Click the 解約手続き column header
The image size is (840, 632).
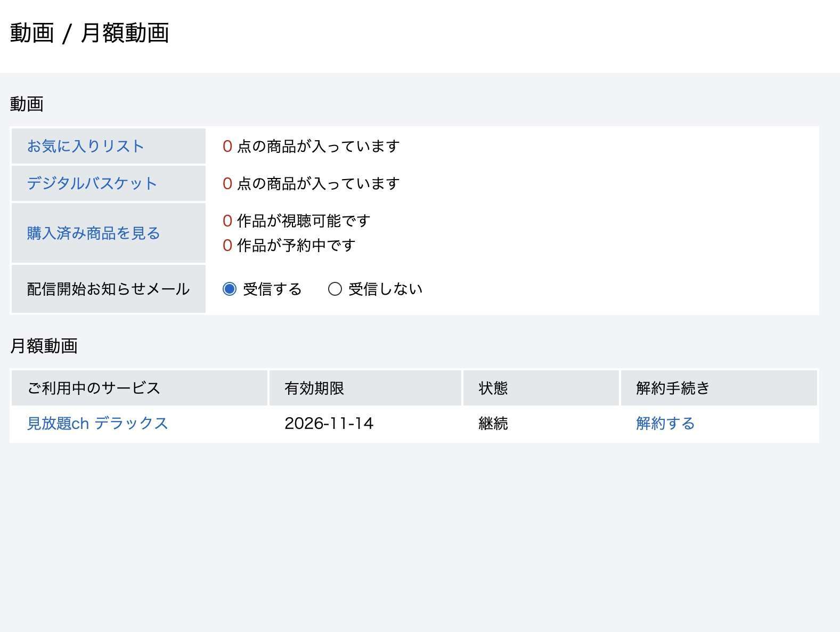tap(719, 388)
